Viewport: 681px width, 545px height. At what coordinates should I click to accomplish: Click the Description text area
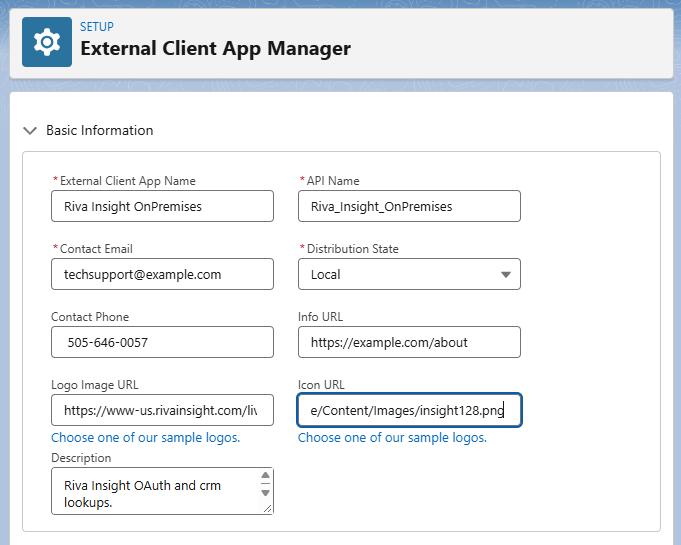(x=156, y=491)
